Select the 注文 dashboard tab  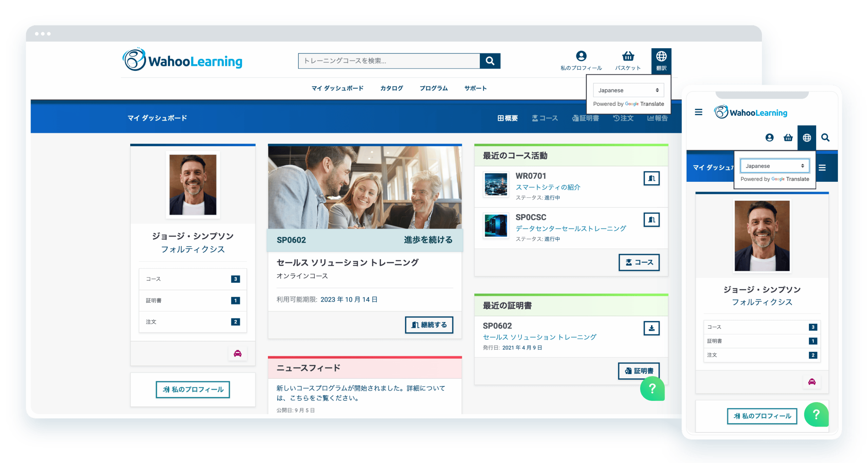623,118
